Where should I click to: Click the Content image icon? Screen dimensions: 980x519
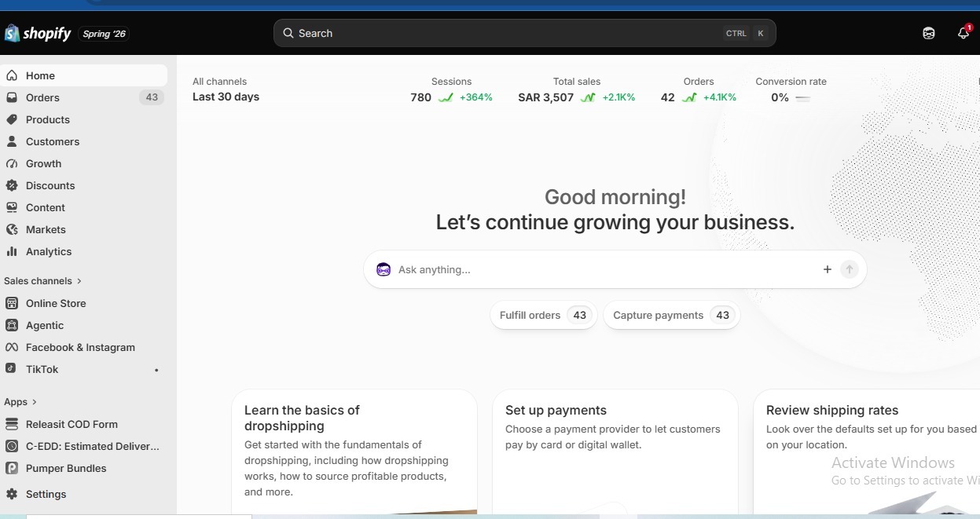click(12, 207)
